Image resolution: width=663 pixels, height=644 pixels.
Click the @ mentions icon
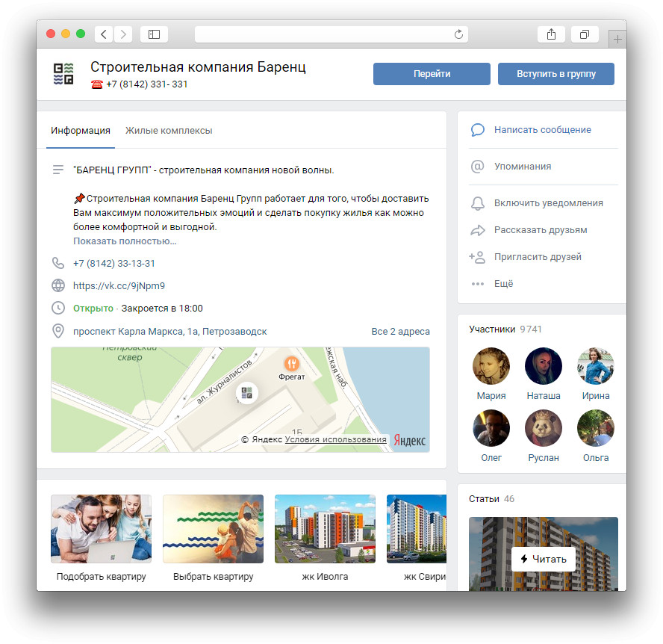[x=478, y=167]
